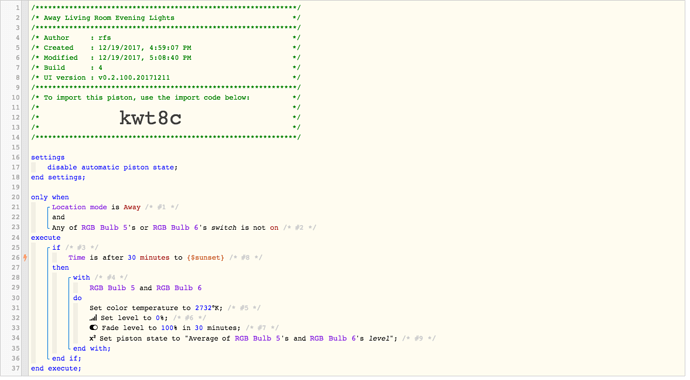
Task: Click the only when restriction header
Action: point(50,197)
